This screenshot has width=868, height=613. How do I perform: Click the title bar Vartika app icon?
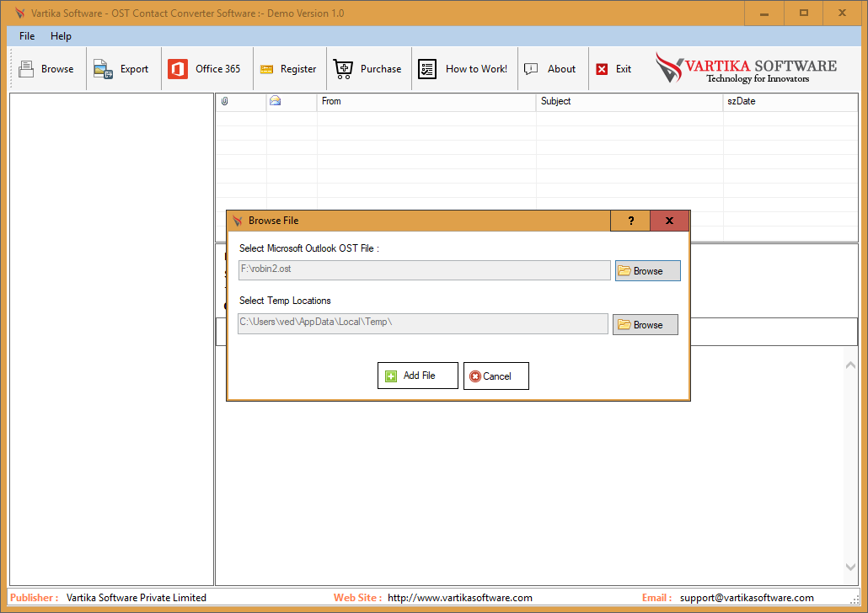coord(20,13)
